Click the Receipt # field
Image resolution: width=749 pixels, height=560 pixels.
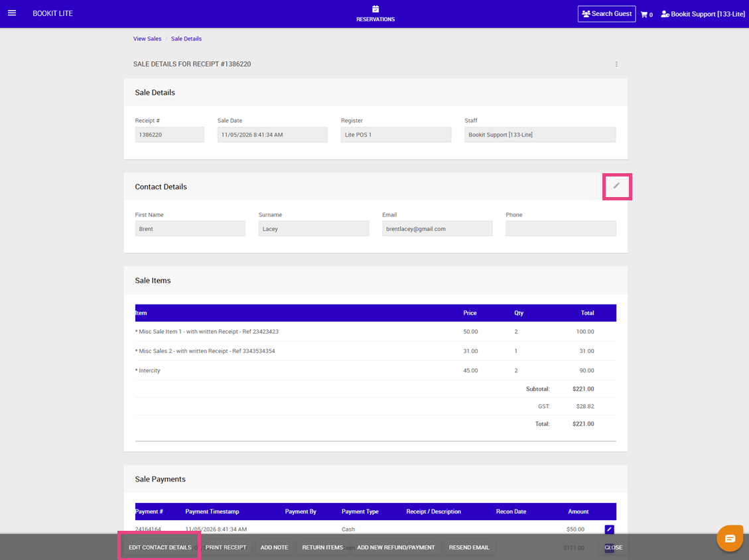[x=170, y=135]
